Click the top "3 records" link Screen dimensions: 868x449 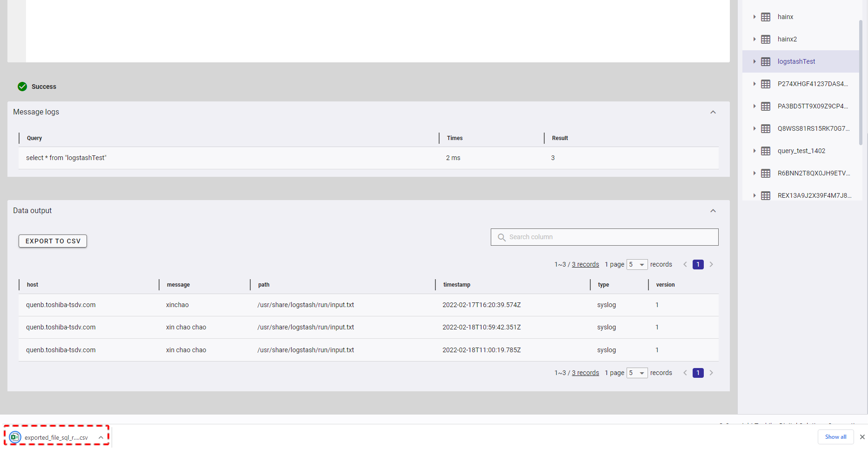(585, 265)
